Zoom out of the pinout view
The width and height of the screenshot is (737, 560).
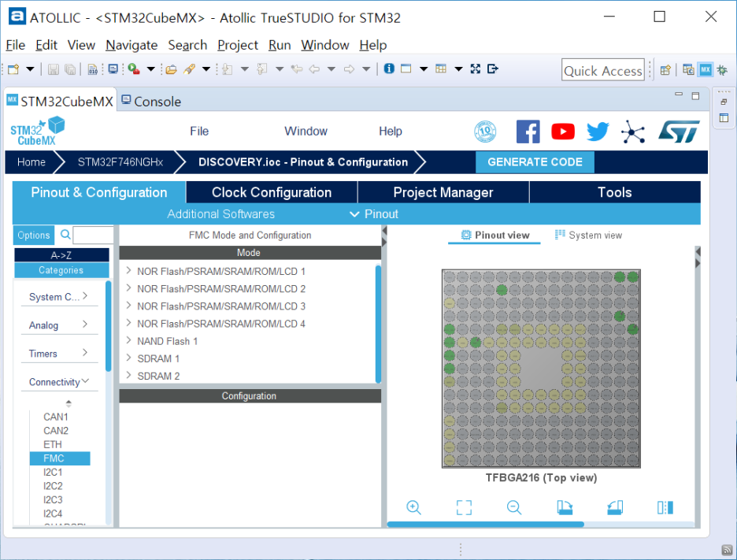[x=514, y=507]
